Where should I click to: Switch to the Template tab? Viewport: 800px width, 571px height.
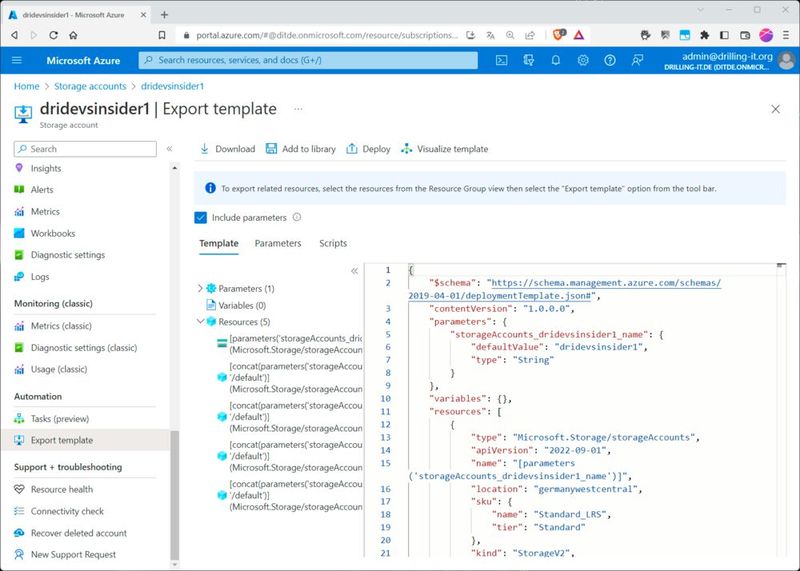(218, 243)
